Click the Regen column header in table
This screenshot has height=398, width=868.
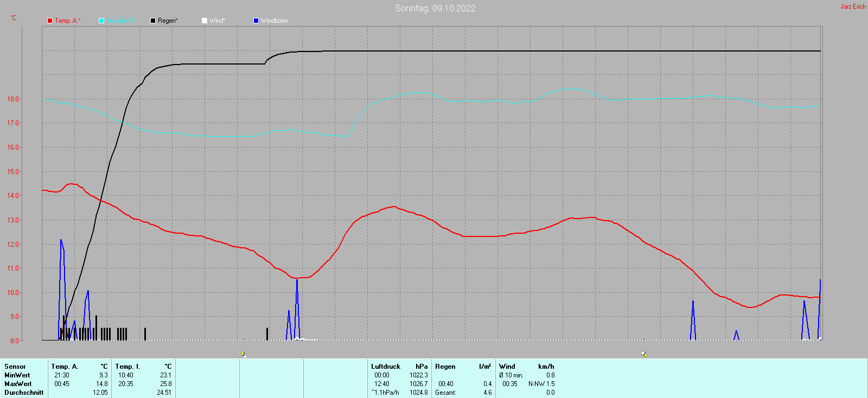click(445, 367)
